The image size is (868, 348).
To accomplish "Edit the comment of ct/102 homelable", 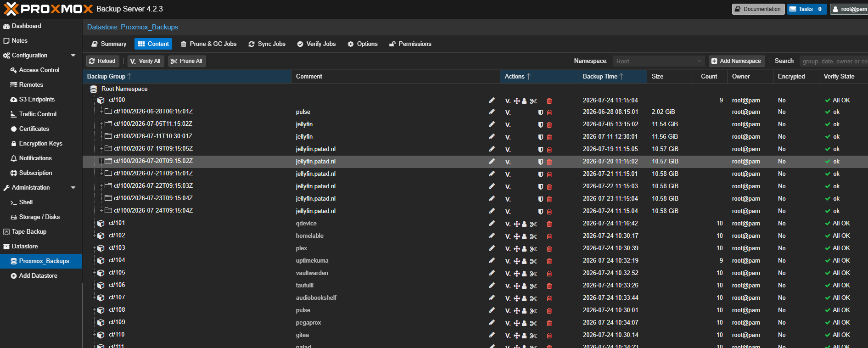I will pyautogui.click(x=492, y=236).
